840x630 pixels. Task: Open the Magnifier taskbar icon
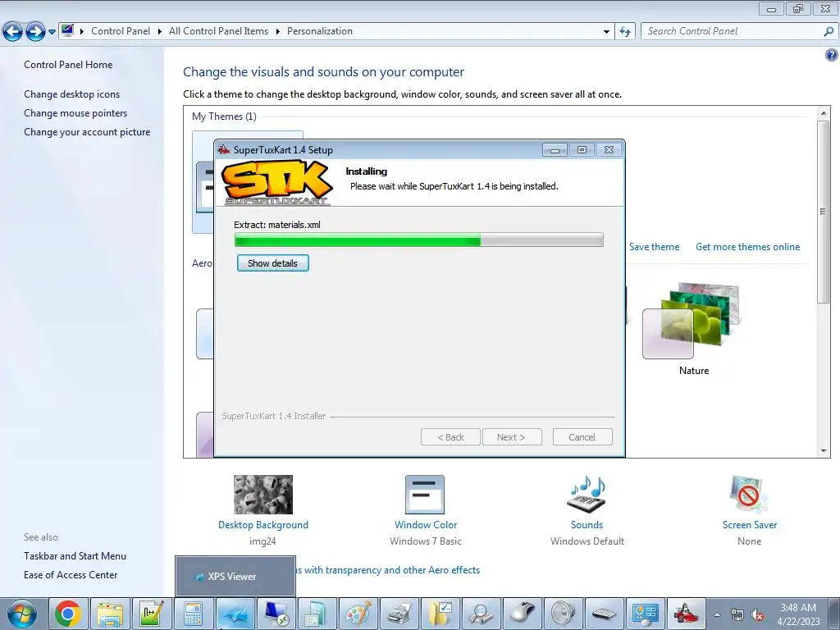coord(482,614)
